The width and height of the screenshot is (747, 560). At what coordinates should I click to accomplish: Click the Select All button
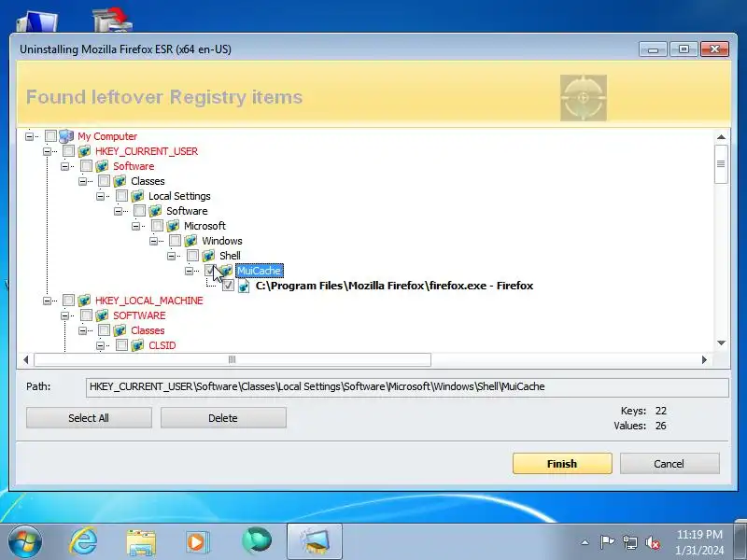pyautogui.click(x=89, y=418)
